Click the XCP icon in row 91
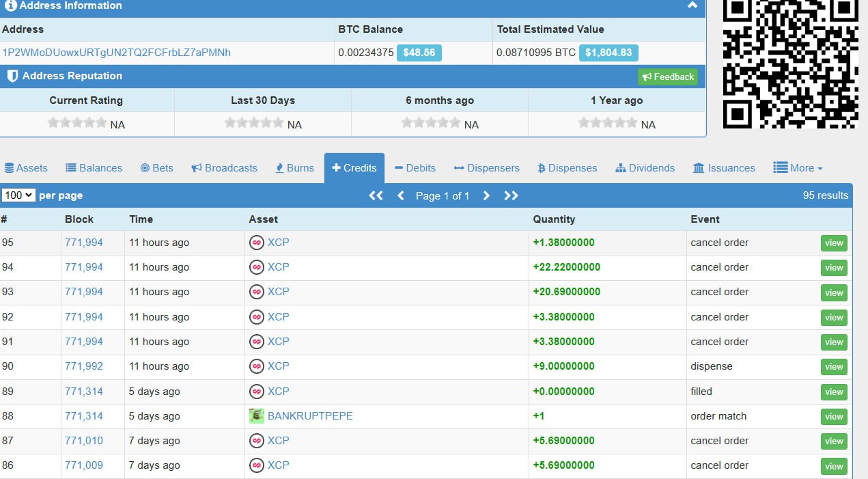This screenshot has height=479, width=868. (x=257, y=342)
